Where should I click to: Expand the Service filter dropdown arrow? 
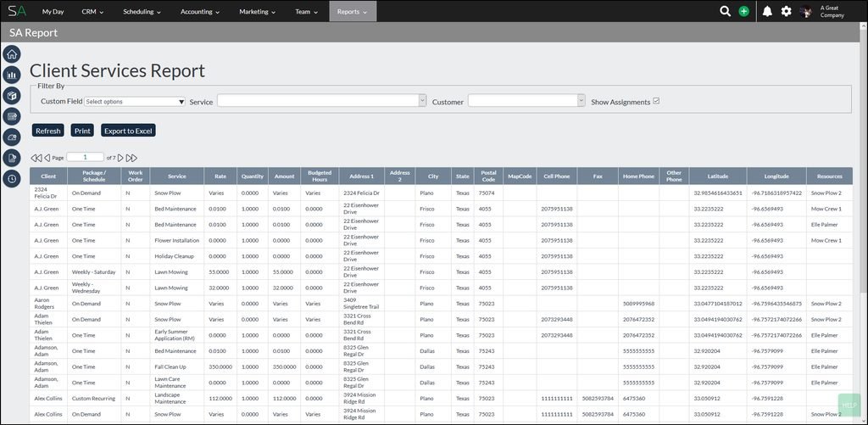[422, 100]
